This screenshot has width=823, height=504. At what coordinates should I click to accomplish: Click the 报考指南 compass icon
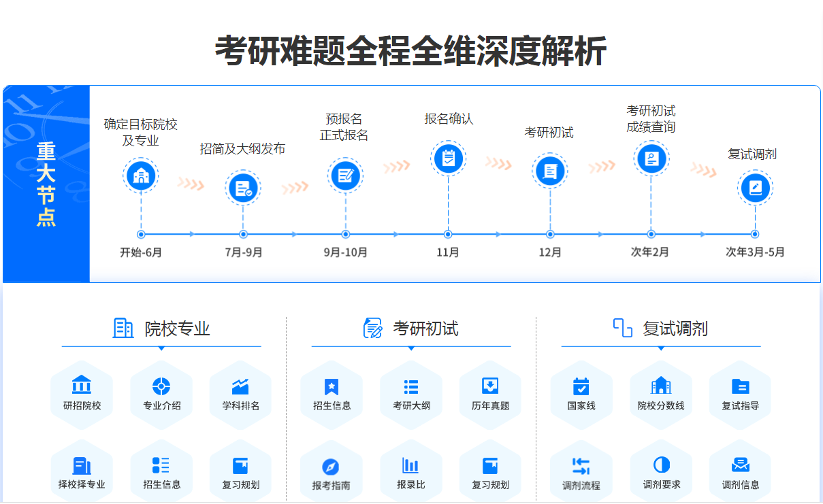click(331, 467)
